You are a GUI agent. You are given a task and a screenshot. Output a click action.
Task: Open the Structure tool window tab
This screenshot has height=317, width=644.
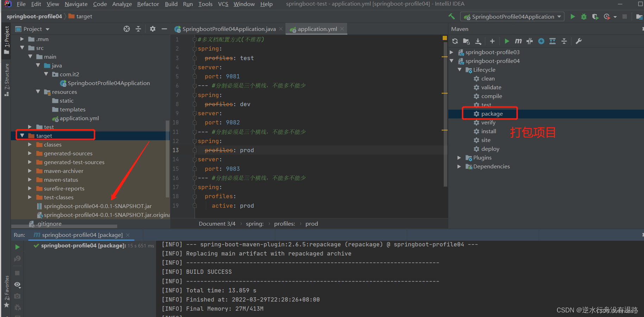6,79
